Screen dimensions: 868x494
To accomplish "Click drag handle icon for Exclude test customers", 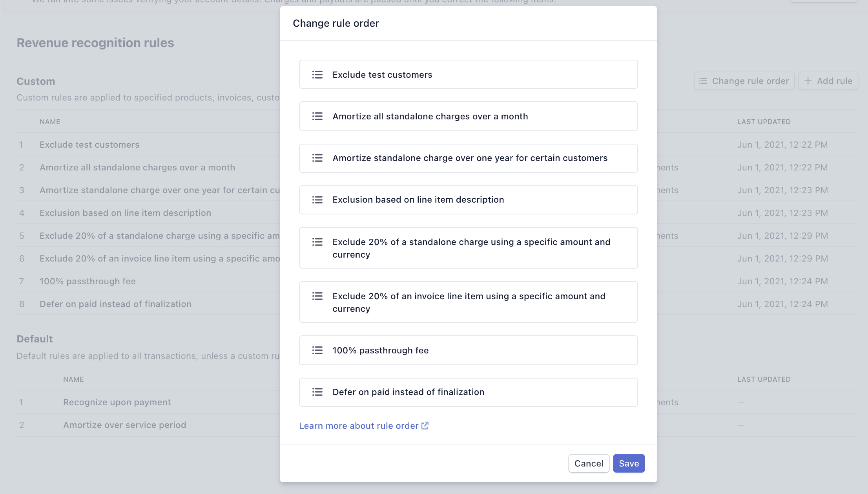I will (x=317, y=75).
